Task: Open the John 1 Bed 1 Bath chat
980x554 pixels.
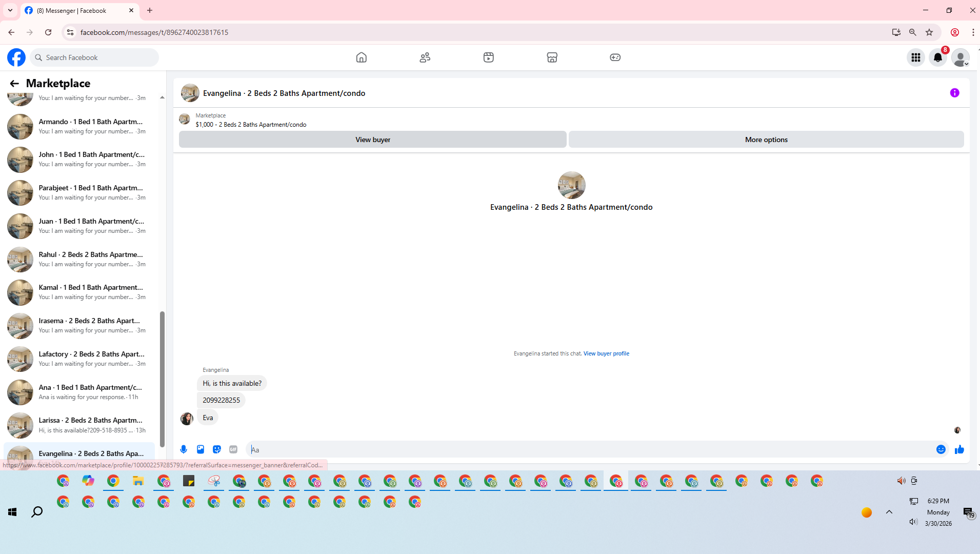Action: pos(79,160)
